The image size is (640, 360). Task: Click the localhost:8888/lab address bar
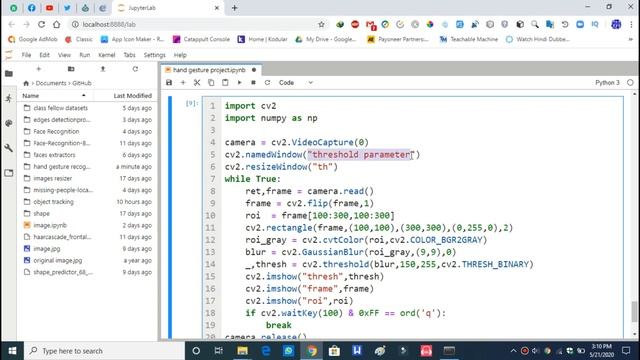(x=196, y=24)
